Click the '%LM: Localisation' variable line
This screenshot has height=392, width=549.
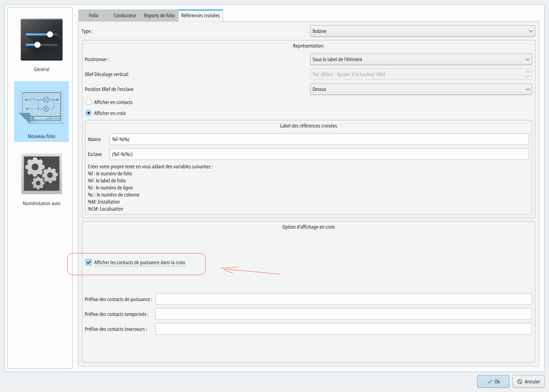point(105,209)
